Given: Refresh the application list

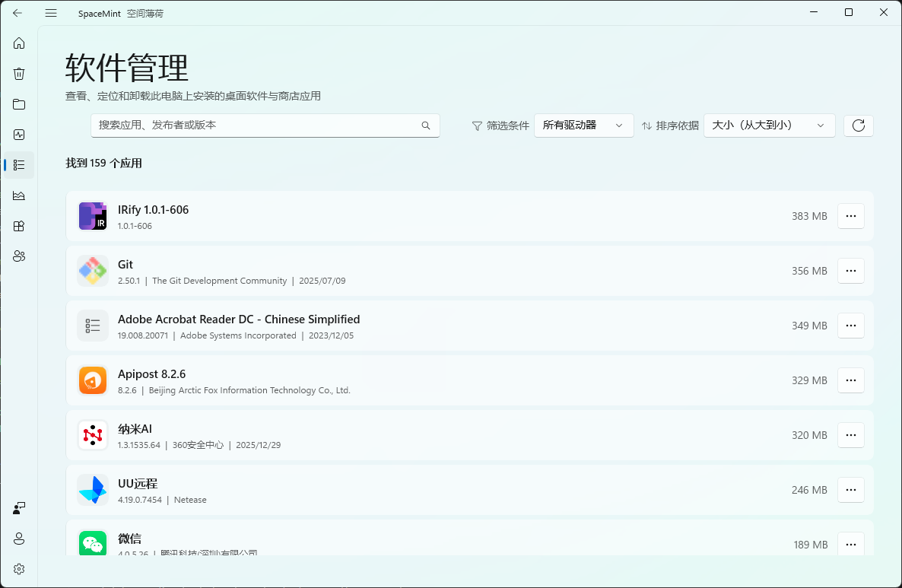Looking at the screenshot, I should click(x=859, y=126).
